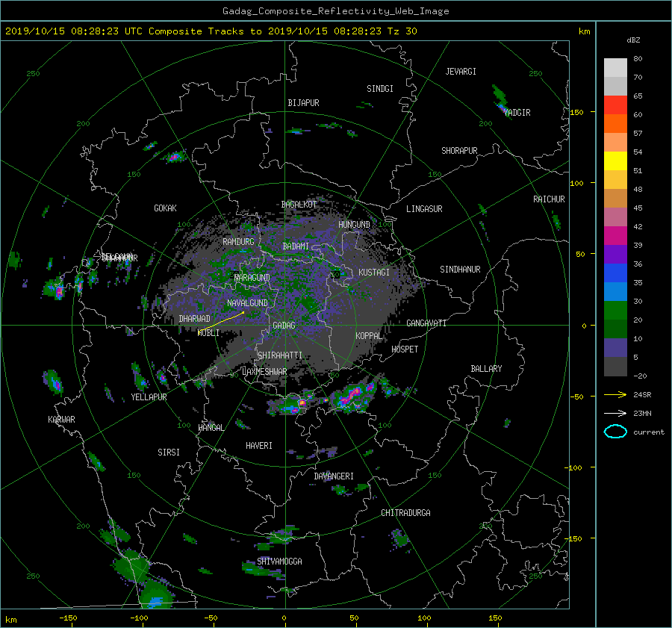Select the red 65 dBZ color swatch
Screen dimensions: 672x628
point(615,105)
